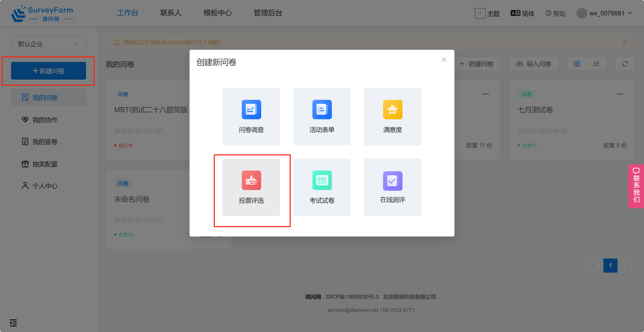
Task: Select the 投票评选 thumbs-up icon
Action: coord(251,180)
